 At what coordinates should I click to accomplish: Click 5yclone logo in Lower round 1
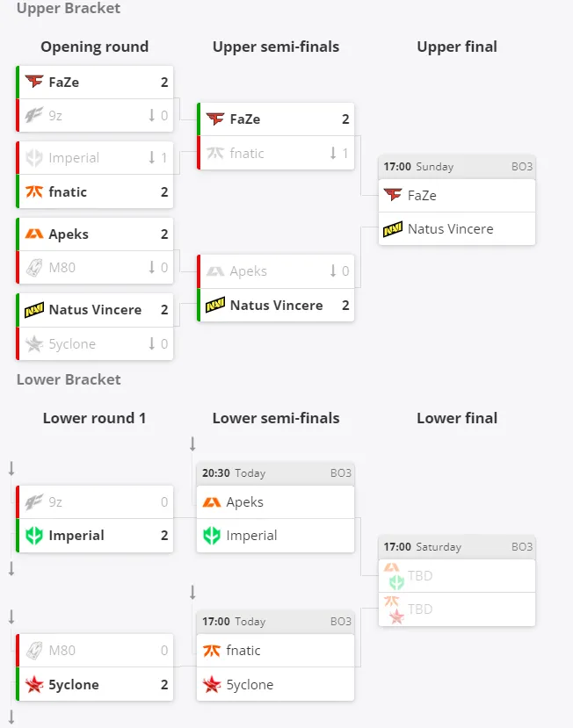tap(34, 684)
